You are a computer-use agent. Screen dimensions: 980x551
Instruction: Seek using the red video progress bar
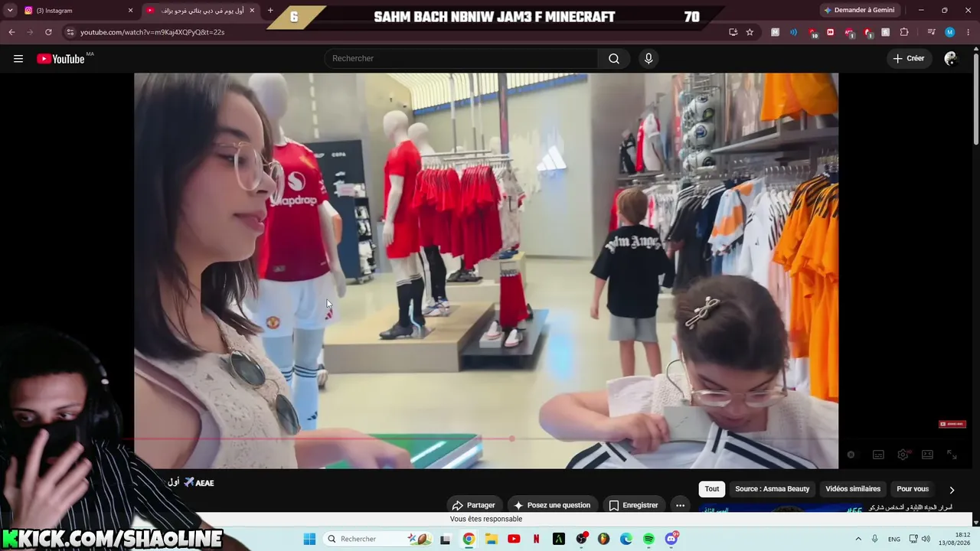486,439
